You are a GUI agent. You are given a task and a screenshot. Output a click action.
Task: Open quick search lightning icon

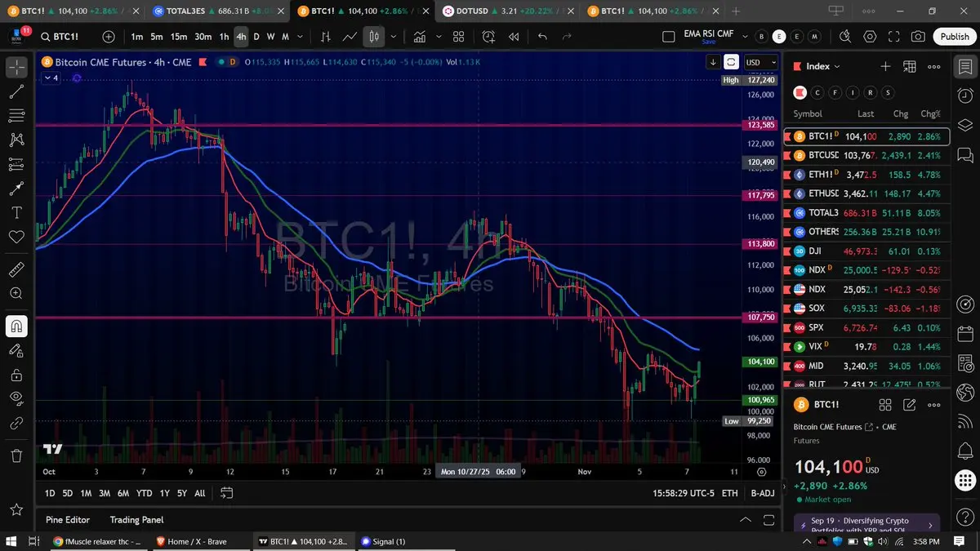tap(845, 37)
